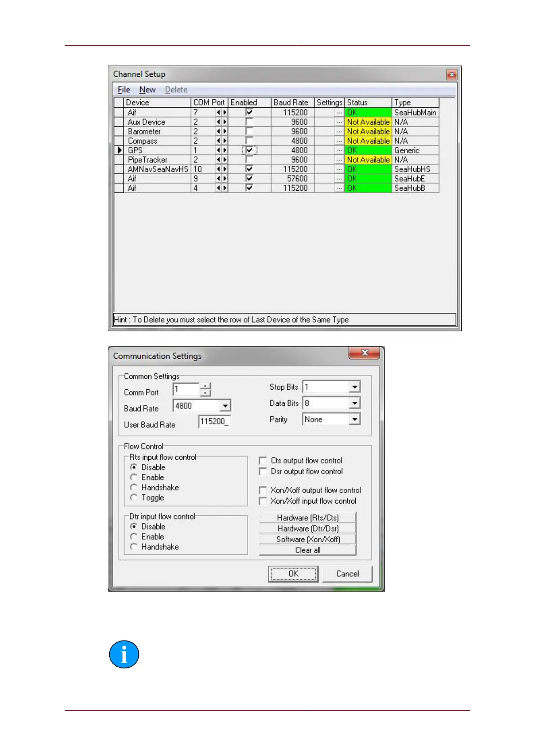Select Dtr Handshake radio button
The width and height of the screenshot is (535, 756).
(x=133, y=547)
